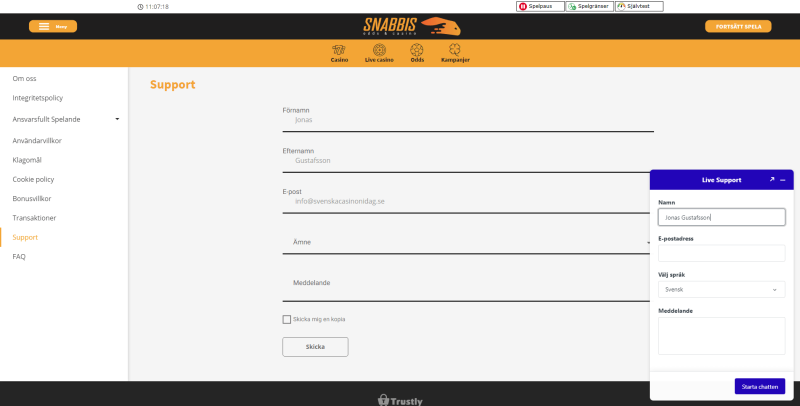The width and height of the screenshot is (800, 406).
Task: Click the Förnamn field
Action: (x=468, y=121)
